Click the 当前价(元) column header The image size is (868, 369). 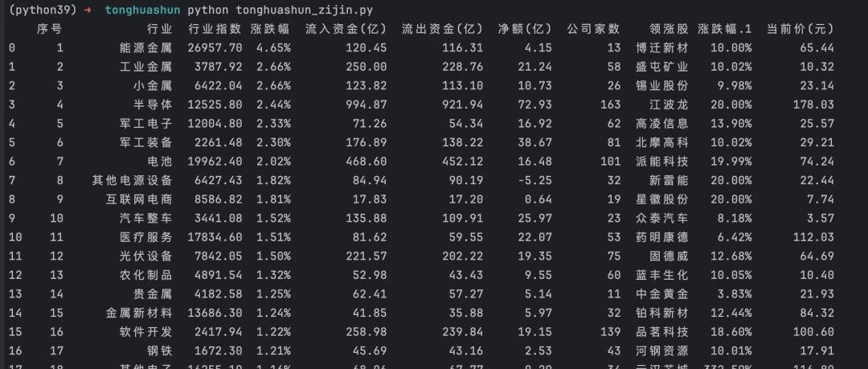[800, 30]
